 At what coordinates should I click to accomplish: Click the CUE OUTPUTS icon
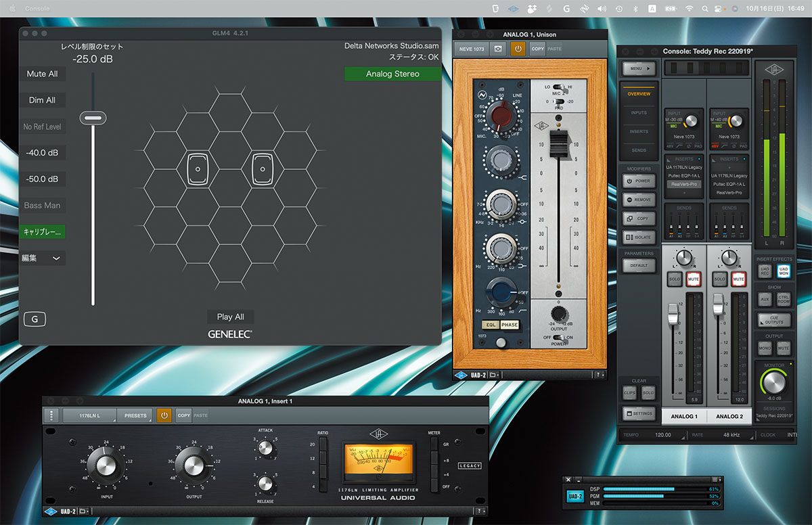(x=774, y=320)
